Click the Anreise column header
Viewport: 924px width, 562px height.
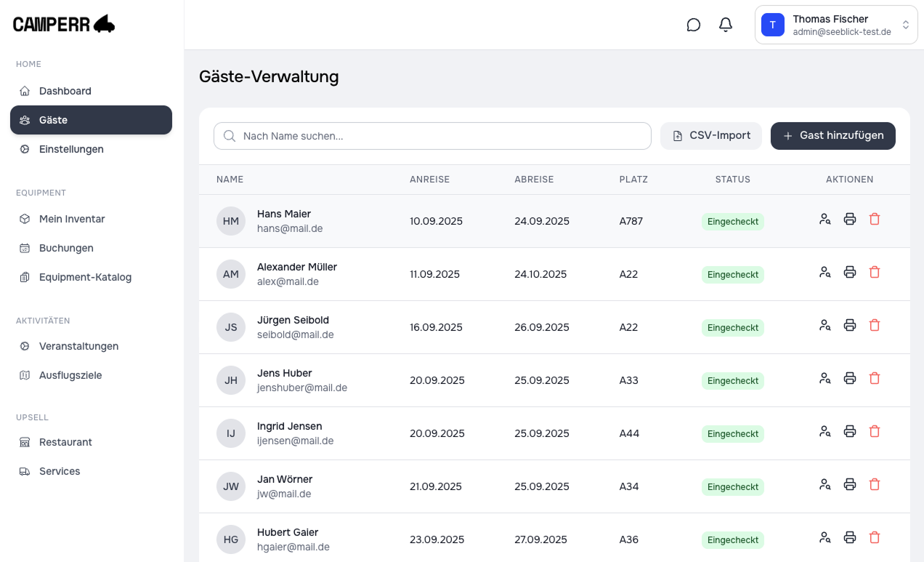429,180
